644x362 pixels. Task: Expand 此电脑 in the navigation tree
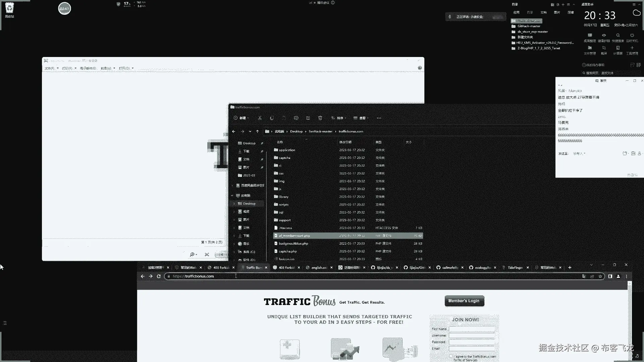pyautogui.click(x=232, y=195)
